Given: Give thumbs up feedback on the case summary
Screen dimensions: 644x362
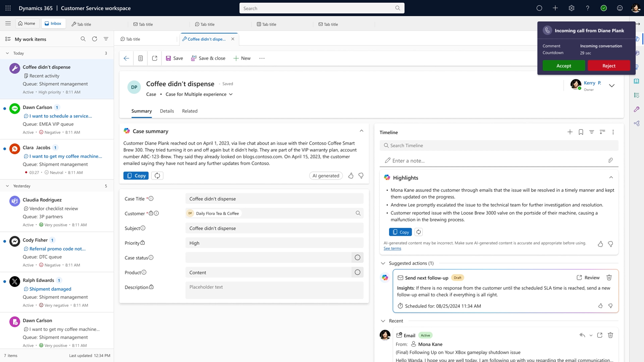Looking at the screenshot, I should coord(351,175).
